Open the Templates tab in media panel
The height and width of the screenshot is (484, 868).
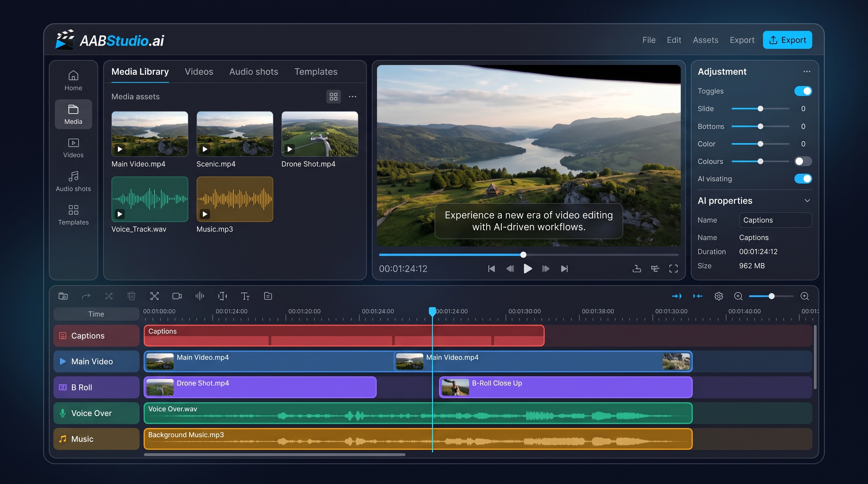click(316, 72)
